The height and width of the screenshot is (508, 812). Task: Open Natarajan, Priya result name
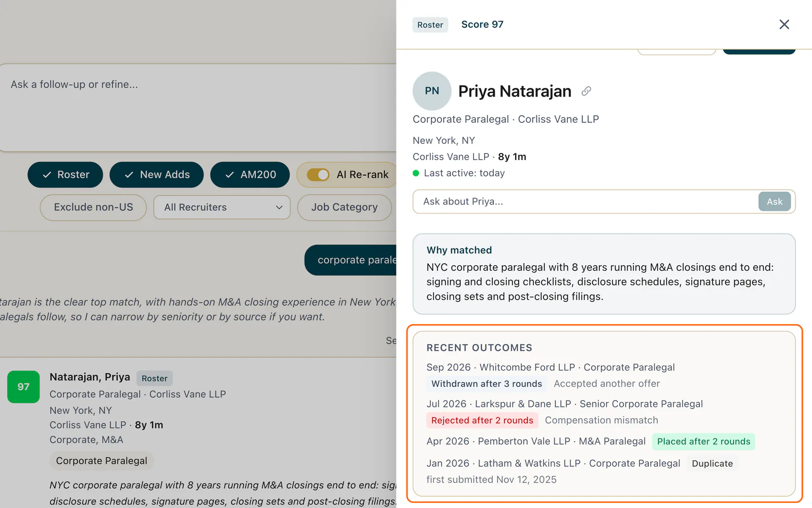[x=90, y=377]
